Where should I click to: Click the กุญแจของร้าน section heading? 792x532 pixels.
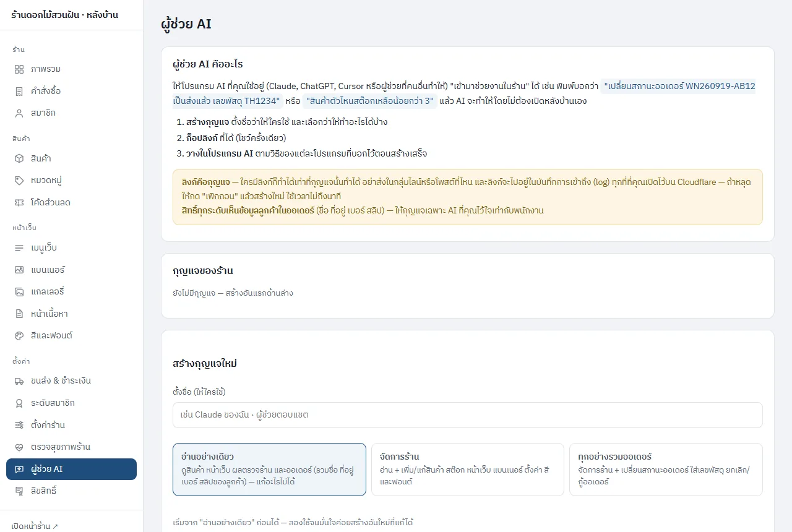coord(203,271)
